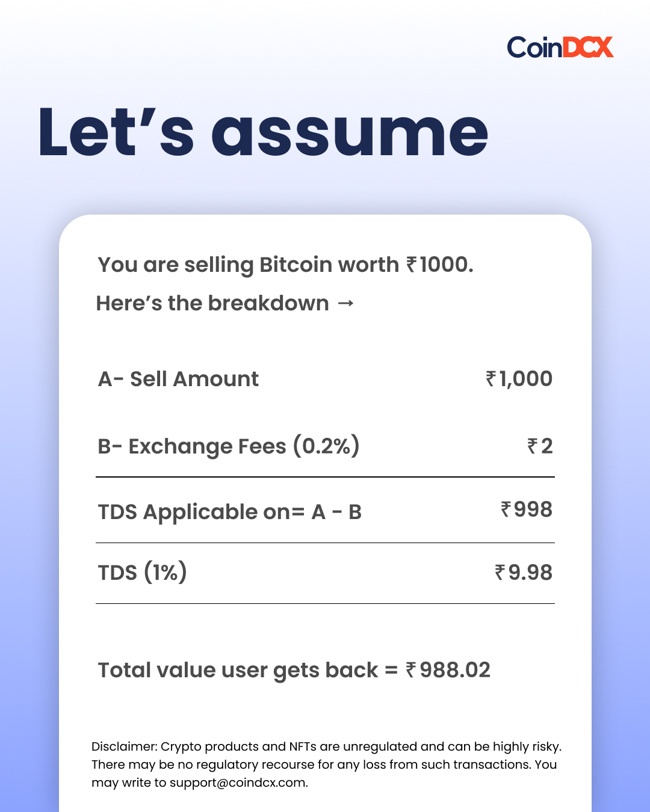The height and width of the screenshot is (812, 650).
Task: Click the rupee symbol in Bitcoin worth 1000
Action: [412, 265]
